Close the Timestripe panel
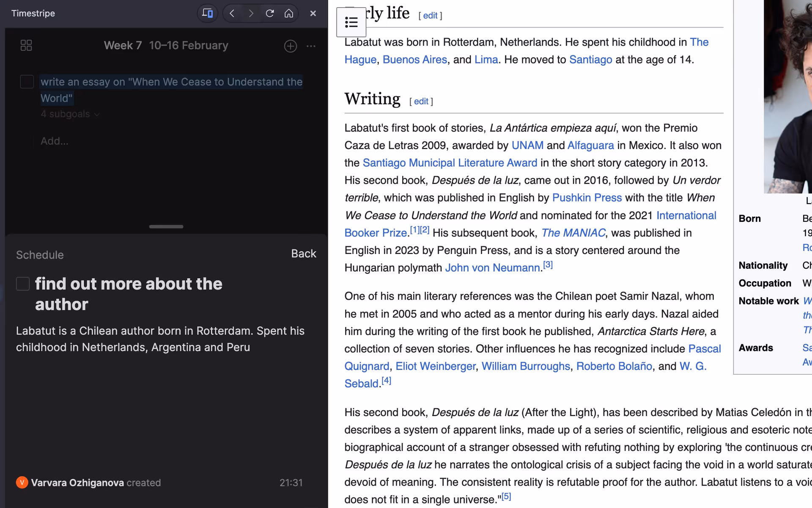Viewport: 812px width, 508px height. tap(313, 13)
